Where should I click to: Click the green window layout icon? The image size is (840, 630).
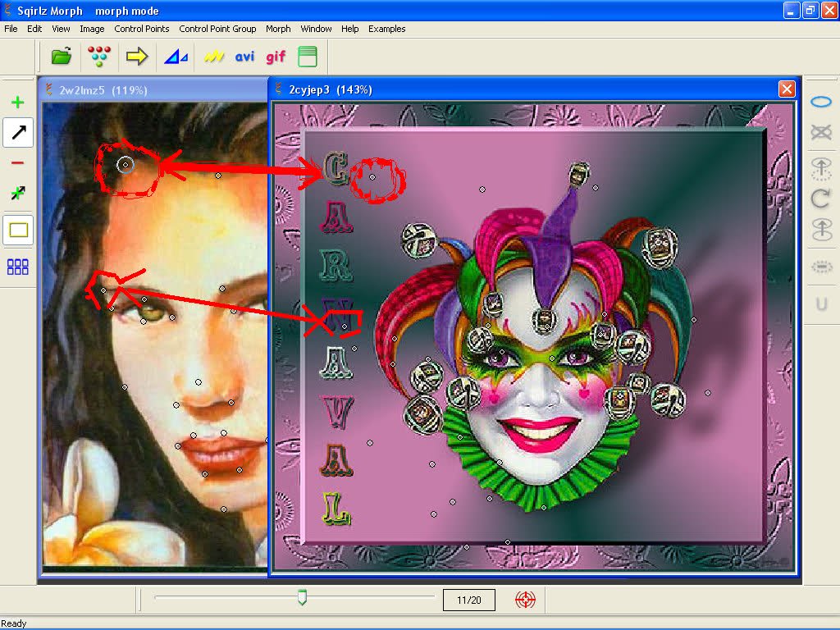coord(308,57)
